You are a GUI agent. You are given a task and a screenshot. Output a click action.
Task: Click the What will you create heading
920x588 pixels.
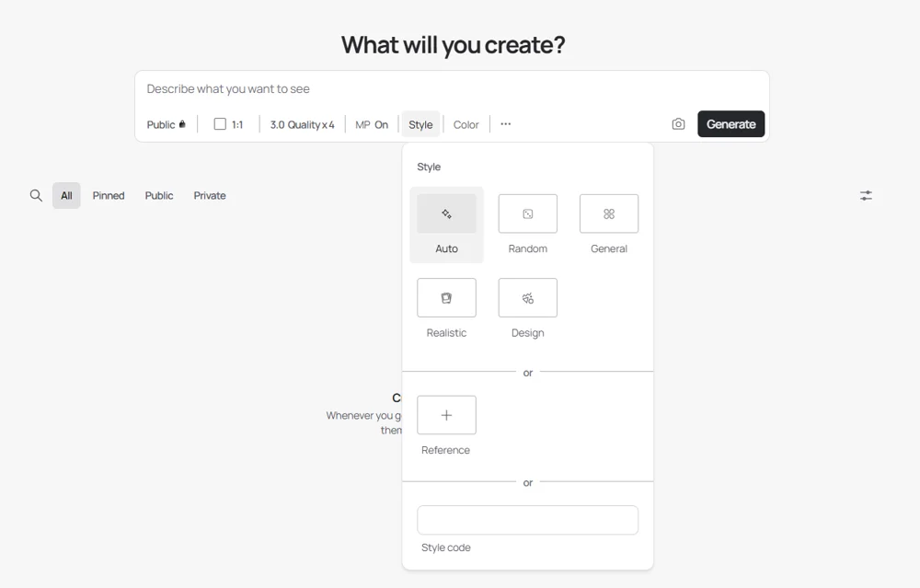(x=453, y=45)
